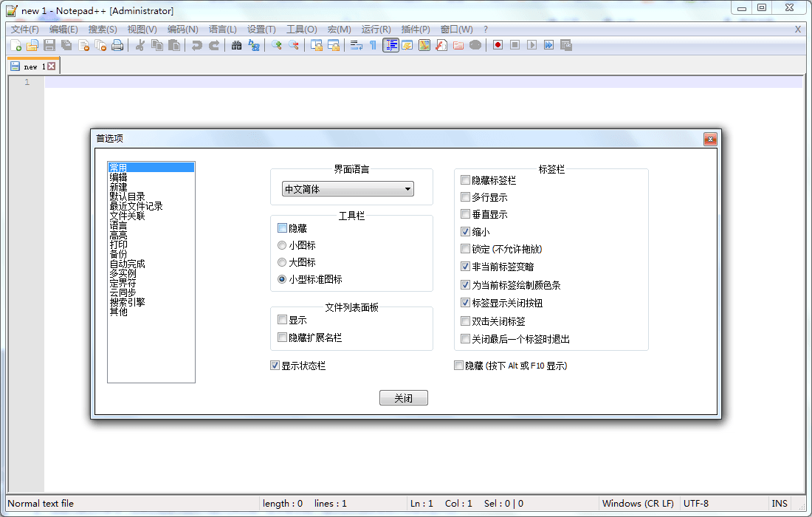Cut selection with scissors icon
Viewport: 812px width, 517px height.
pos(140,46)
